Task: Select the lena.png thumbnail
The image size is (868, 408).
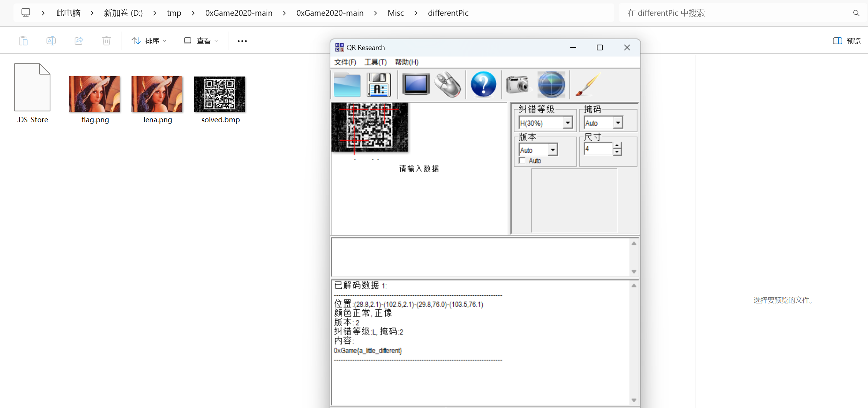Action: [x=157, y=94]
